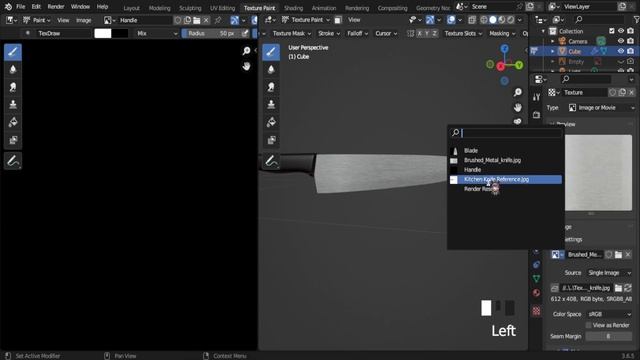Viewport: 640px width, 360px height.
Task: Click the folder icon next to Brushed_Me image
Action: 618,255
